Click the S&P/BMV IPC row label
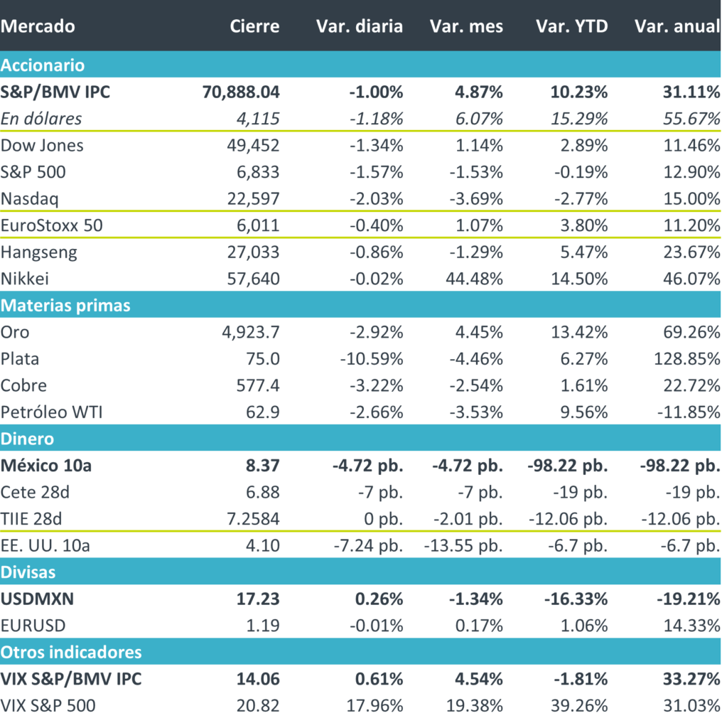Viewport: 722px width, 728px height. tap(55, 92)
